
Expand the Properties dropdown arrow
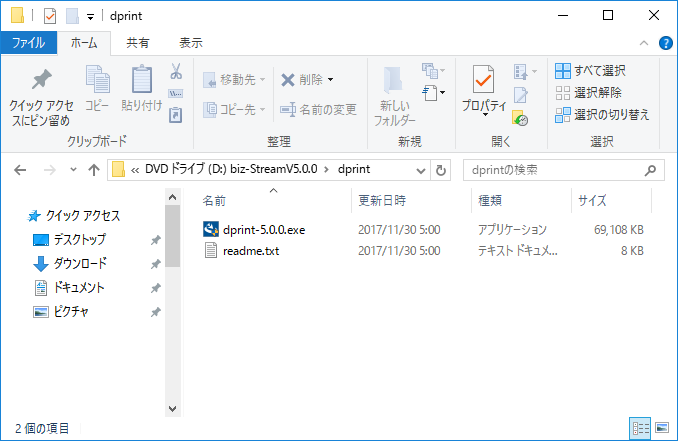point(485,115)
